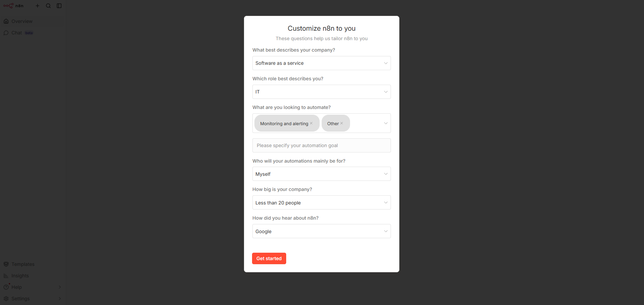Expand the automation goals multi-select arrow

[x=386, y=123]
